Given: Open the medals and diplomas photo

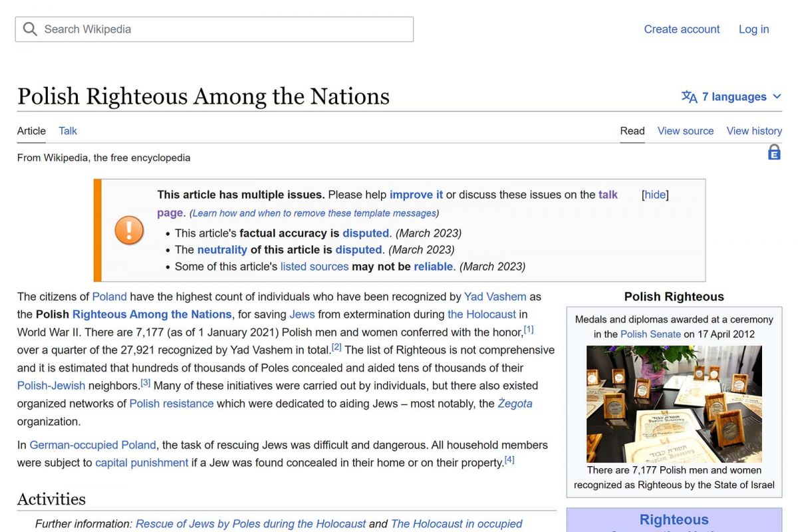Looking at the screenshot, I should (x=674, y=404).
